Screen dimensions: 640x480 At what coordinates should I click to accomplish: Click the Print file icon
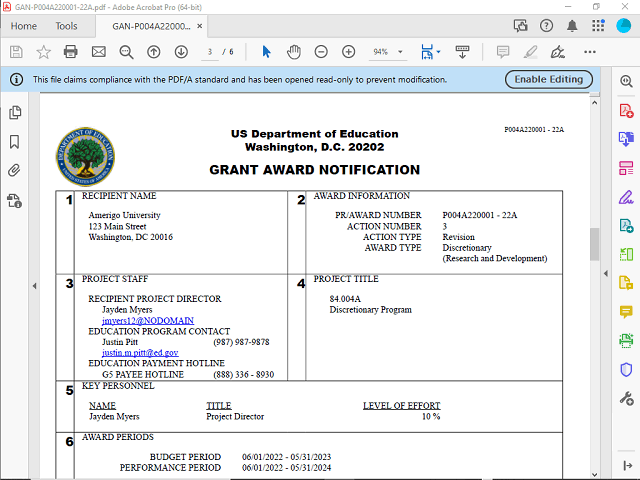click(x=70, y=51)
